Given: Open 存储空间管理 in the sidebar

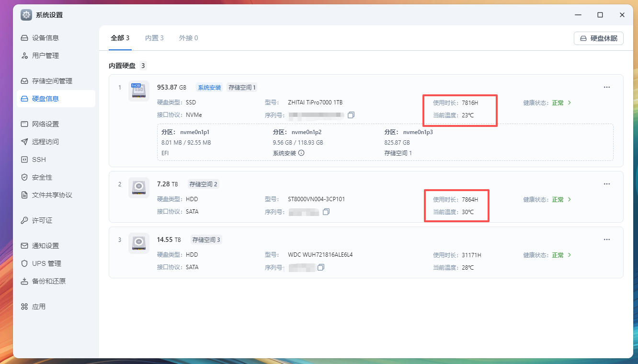Looking at the screenshot, I should coord(56,81).
